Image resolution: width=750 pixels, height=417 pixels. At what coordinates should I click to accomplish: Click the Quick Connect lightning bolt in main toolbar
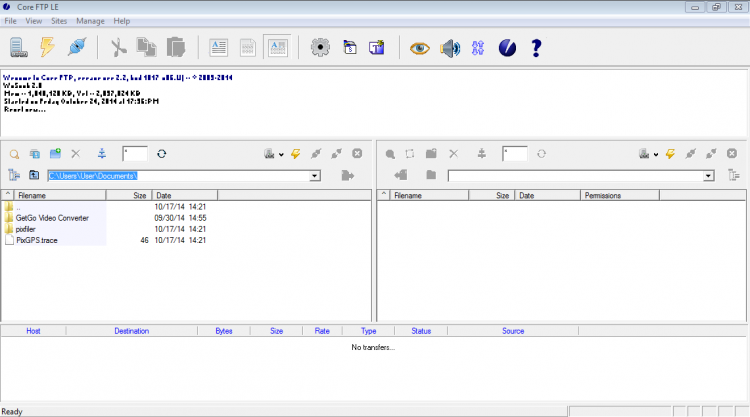click(47, 47)
